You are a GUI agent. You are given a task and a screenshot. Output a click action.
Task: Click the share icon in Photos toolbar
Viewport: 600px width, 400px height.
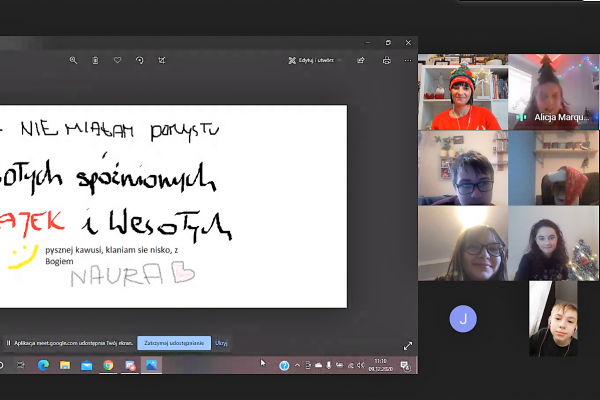click(x=360, y=60)
